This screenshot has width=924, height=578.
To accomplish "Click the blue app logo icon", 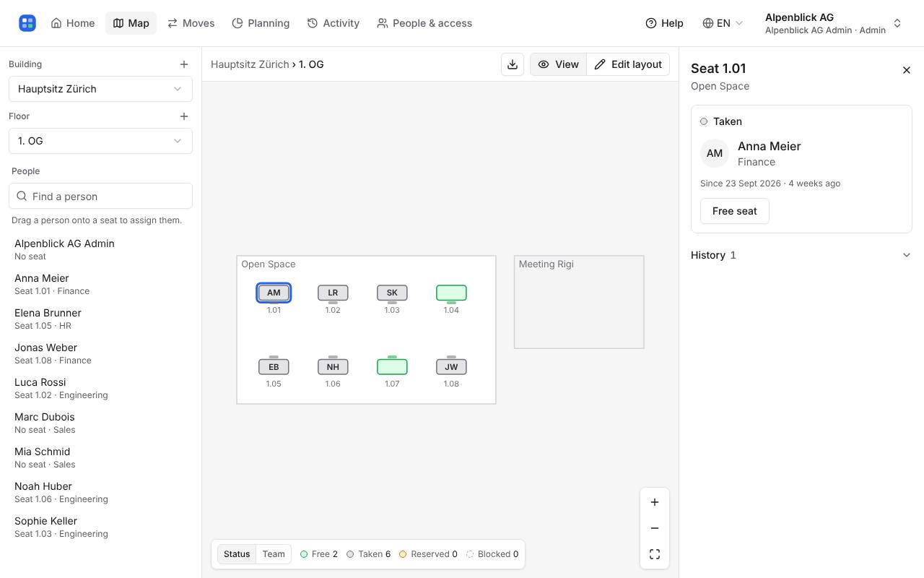I will pos(27,23).
